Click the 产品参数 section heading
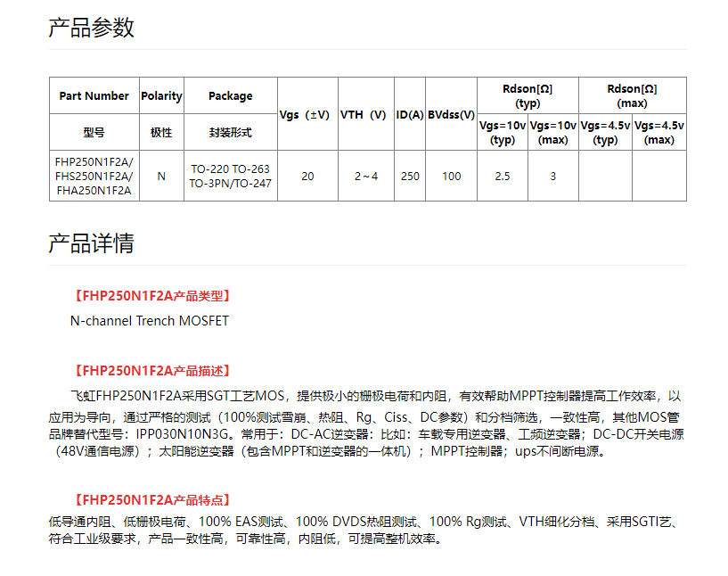728x576 pixels. coord(91,28)
